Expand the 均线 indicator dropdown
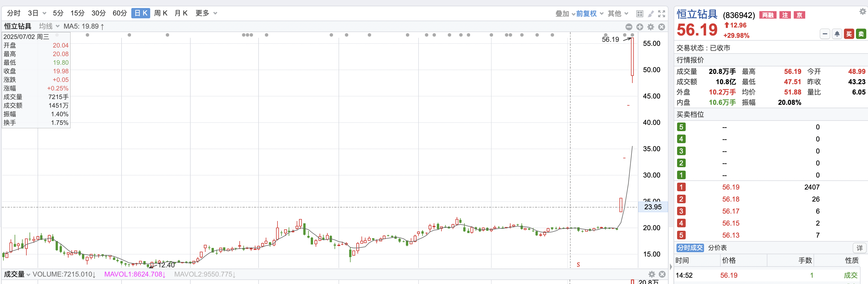The height and width of the screenshot is (284, 868). 57,26
